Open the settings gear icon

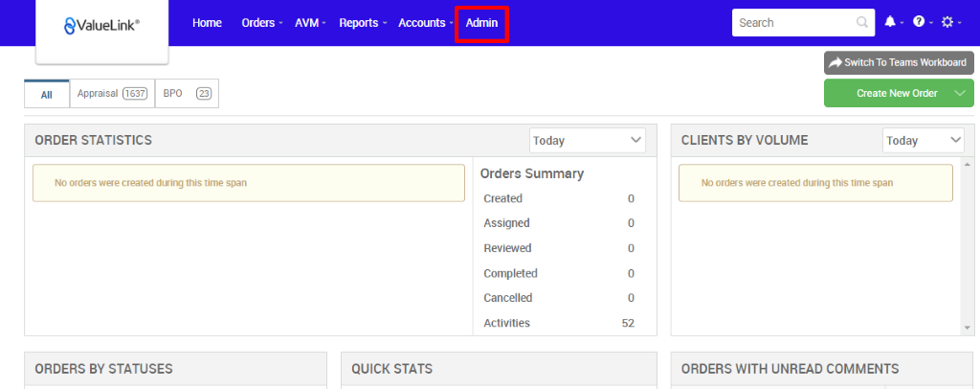click(x=947, y=22)
